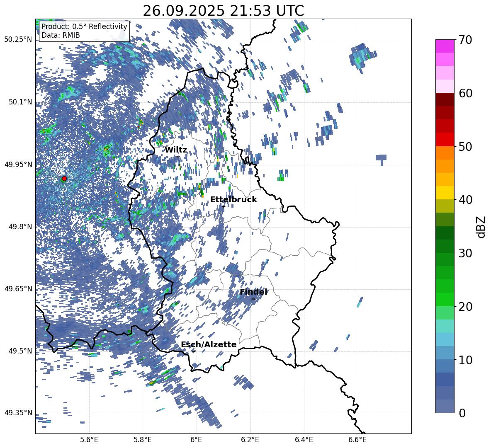Viewport: 491px width, 448px height.
Task: Click the dark red colorbar segment below 60
Action: (445, 99)
